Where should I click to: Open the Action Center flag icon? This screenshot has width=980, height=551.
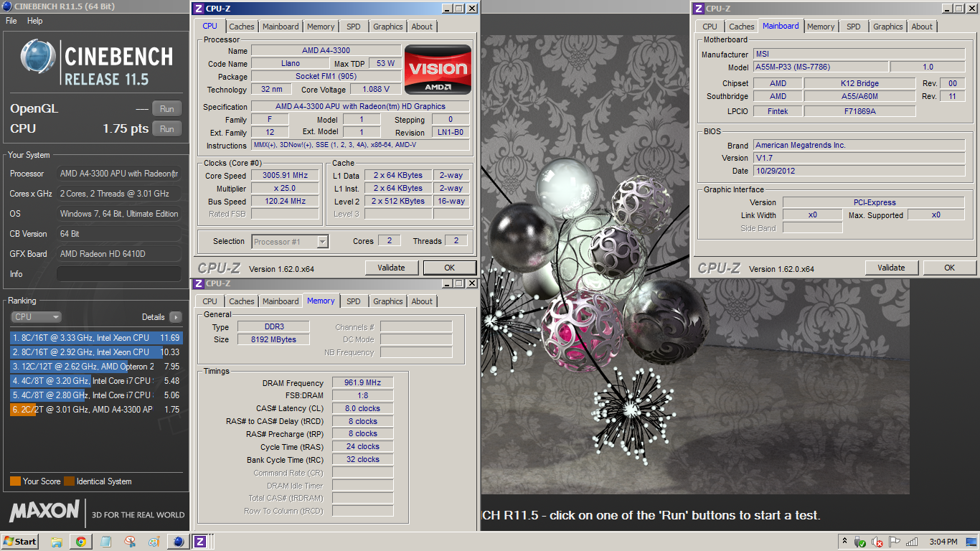(x=895, y=542)
